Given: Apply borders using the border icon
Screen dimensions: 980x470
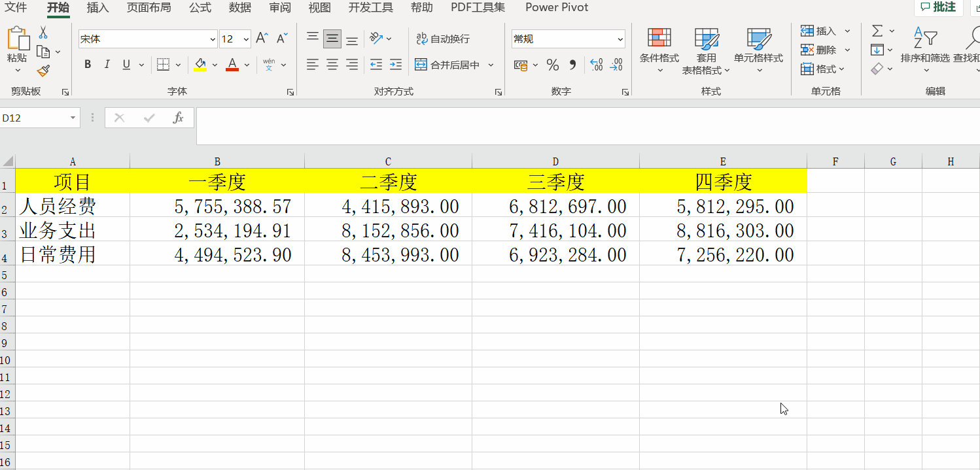Looking at the screenshot, I should pyautogui.click(x=162, y=65).
